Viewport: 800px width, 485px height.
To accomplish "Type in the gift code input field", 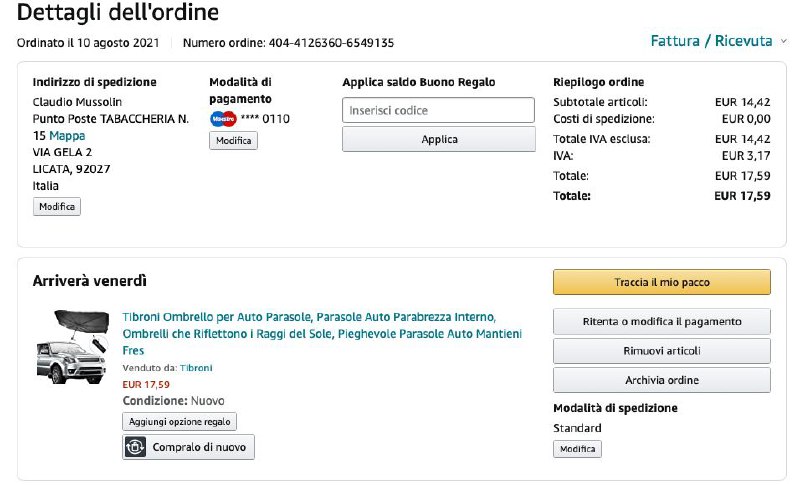I will [x=438, y=110].
